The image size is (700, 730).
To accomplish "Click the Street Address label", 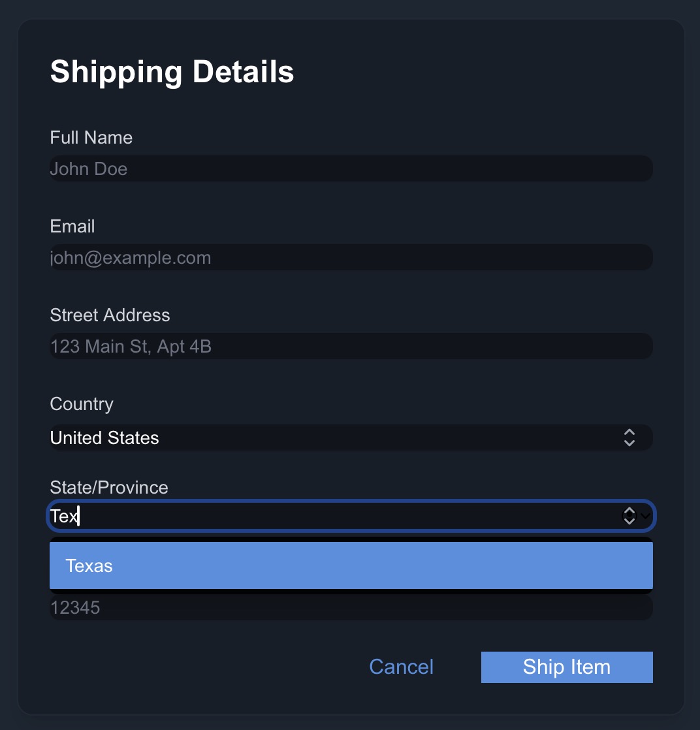I will click(x=110, y=315).
